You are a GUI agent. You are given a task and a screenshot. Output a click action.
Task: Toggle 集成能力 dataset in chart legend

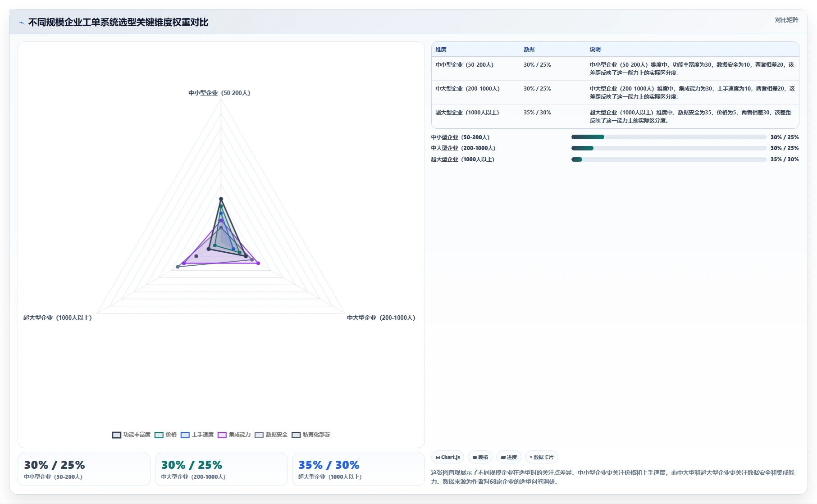tap(234, 435)
